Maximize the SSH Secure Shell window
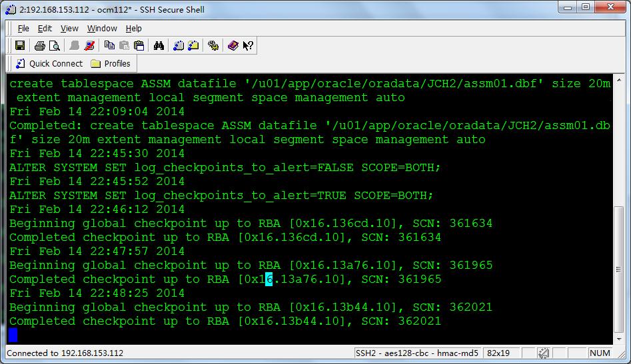 (x=586, y=7)
